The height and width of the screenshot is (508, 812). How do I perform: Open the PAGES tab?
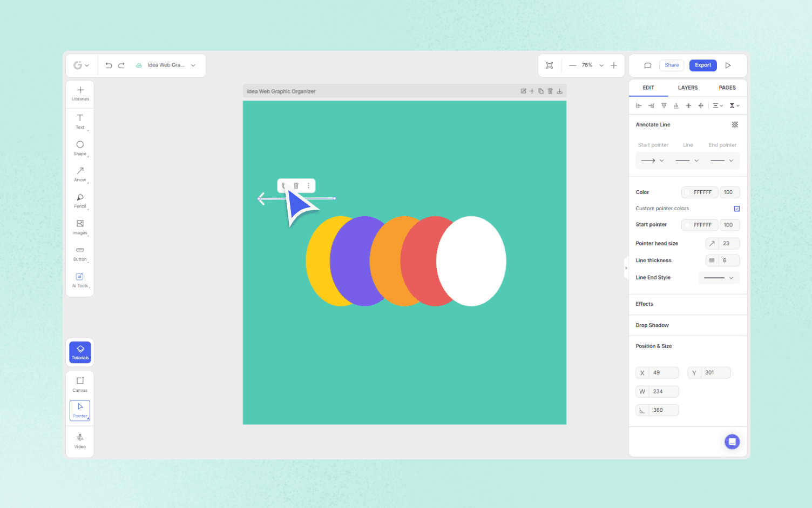point(727,88)
